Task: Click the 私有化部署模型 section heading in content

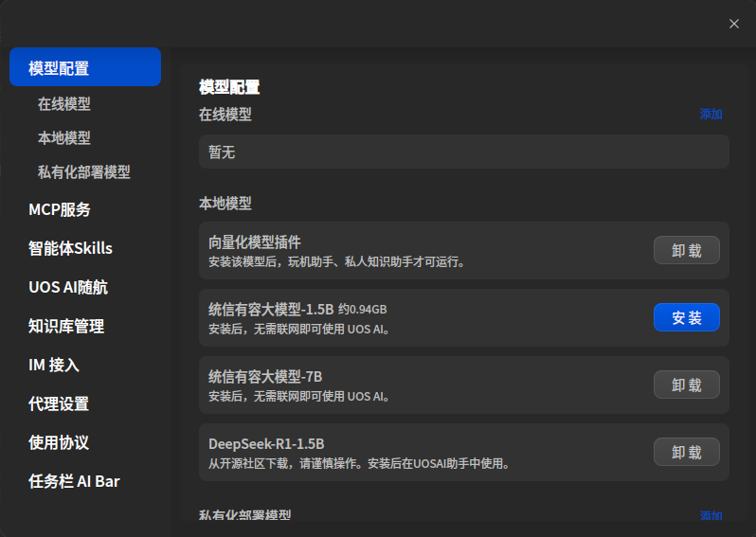Action: [245, 515]
